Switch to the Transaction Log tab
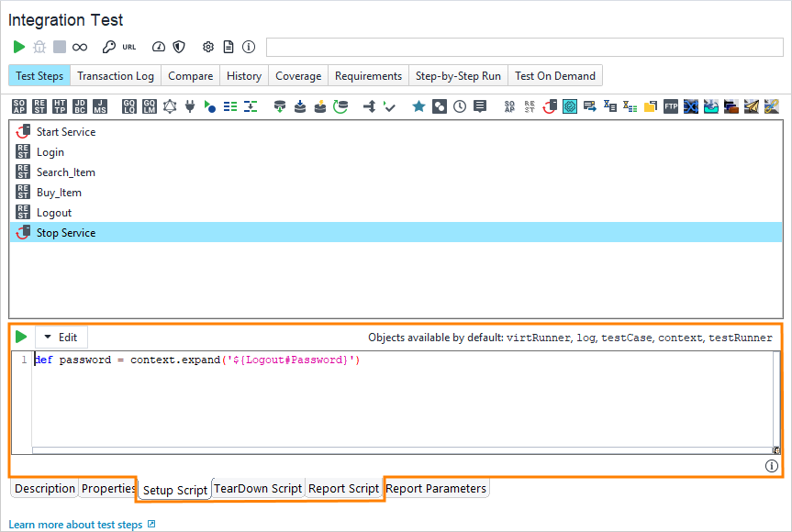Viewport: 792px width, 532px height. [x=116, y=76]
